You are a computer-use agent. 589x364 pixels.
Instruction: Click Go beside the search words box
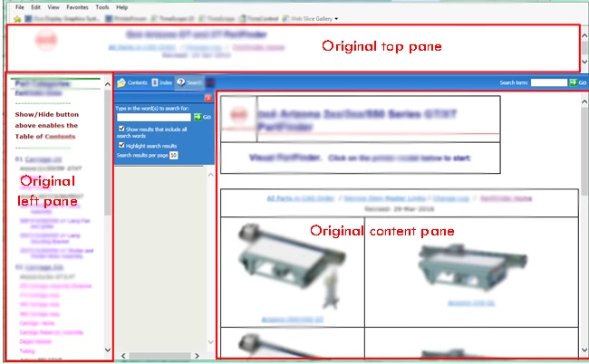point(202,117)
